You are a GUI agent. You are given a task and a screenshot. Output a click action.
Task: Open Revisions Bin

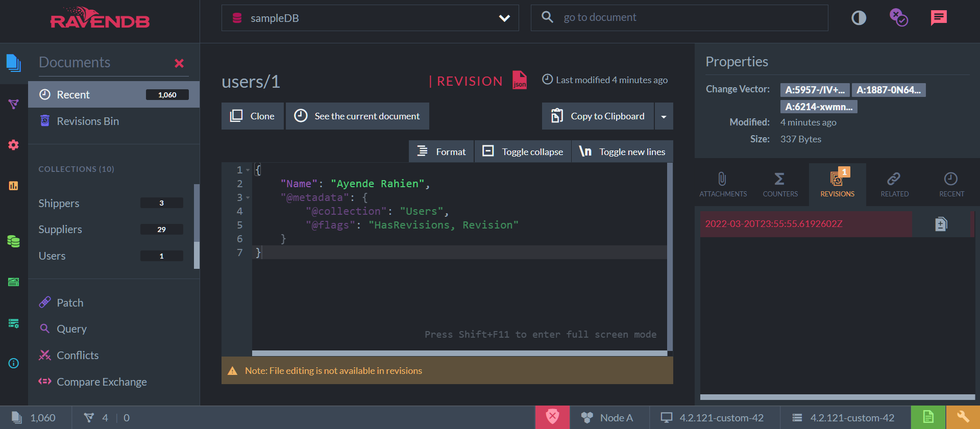coord(114,121)
